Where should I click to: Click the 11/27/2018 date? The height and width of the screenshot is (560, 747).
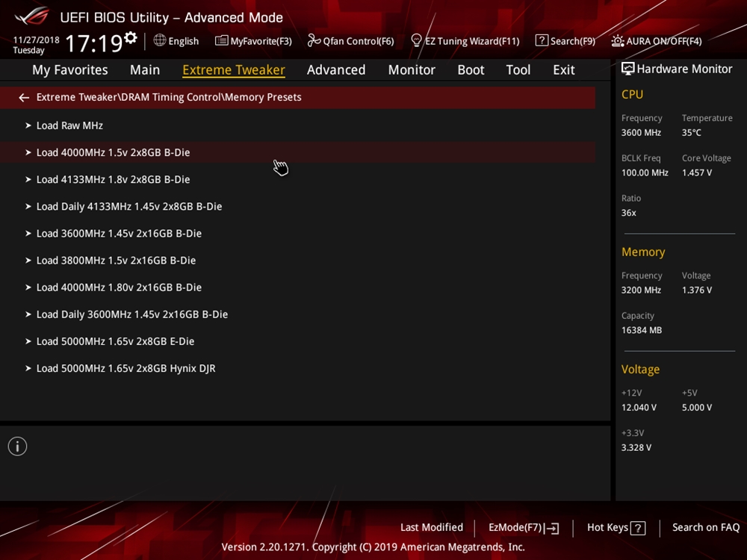click(x=36, y=40)
